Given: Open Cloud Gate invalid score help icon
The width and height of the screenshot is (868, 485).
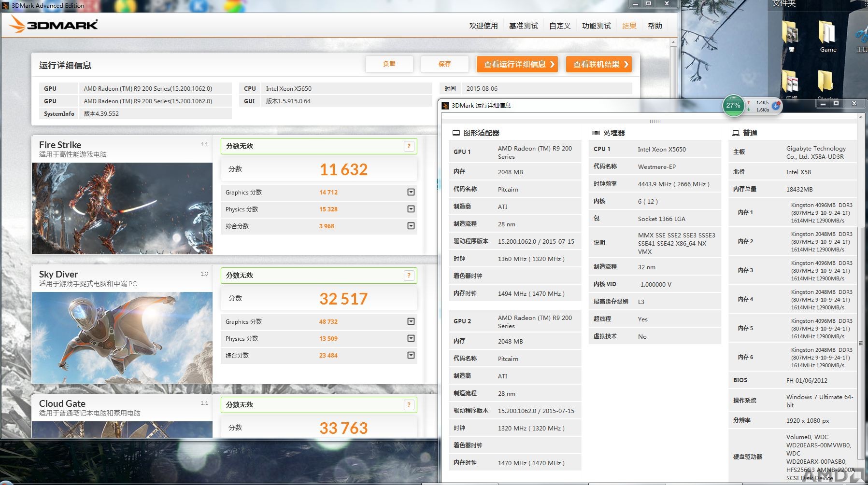Looking at the screenshot, I should pyautogui.click(x=409, y=405).
